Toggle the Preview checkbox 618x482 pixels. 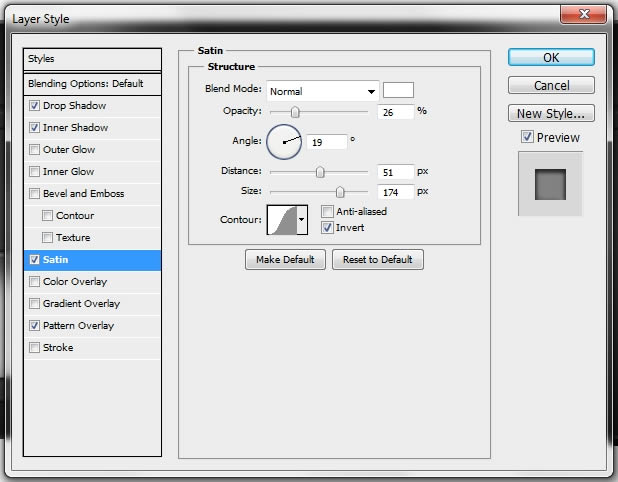point(527,137)
